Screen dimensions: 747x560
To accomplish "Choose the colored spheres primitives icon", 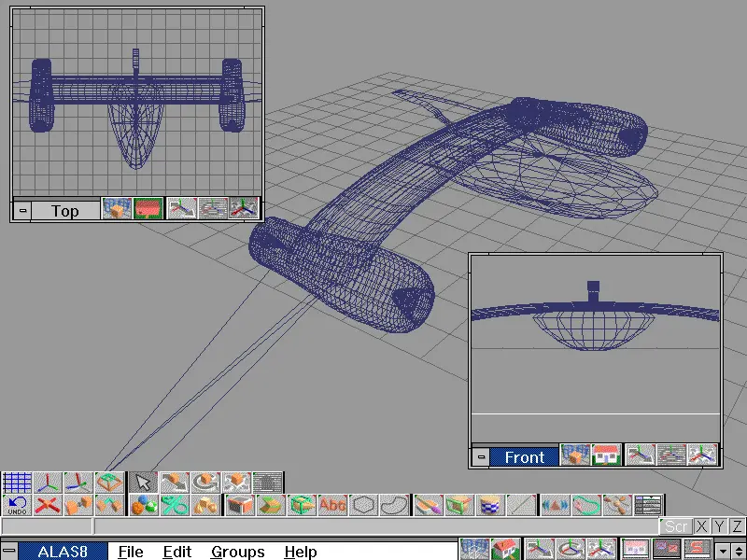I will point(143,505).
